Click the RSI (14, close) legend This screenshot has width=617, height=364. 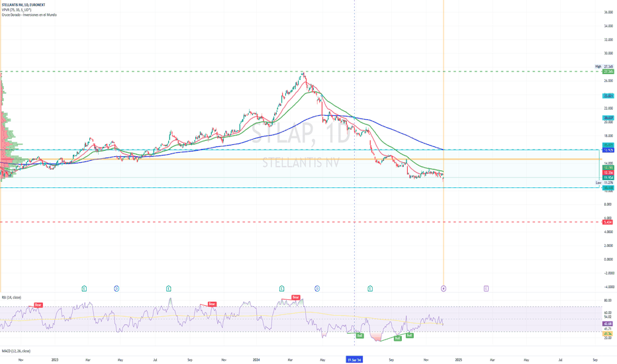click(11, 298)
